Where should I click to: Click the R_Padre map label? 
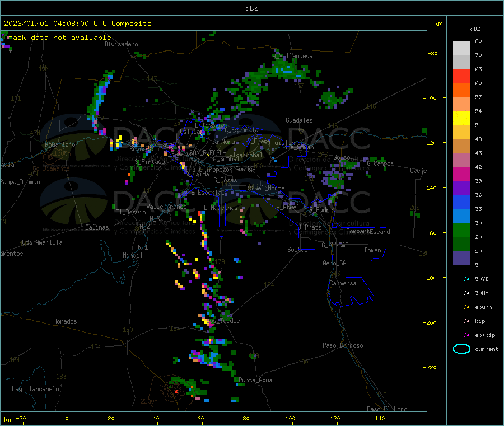(x=321, y=210)
